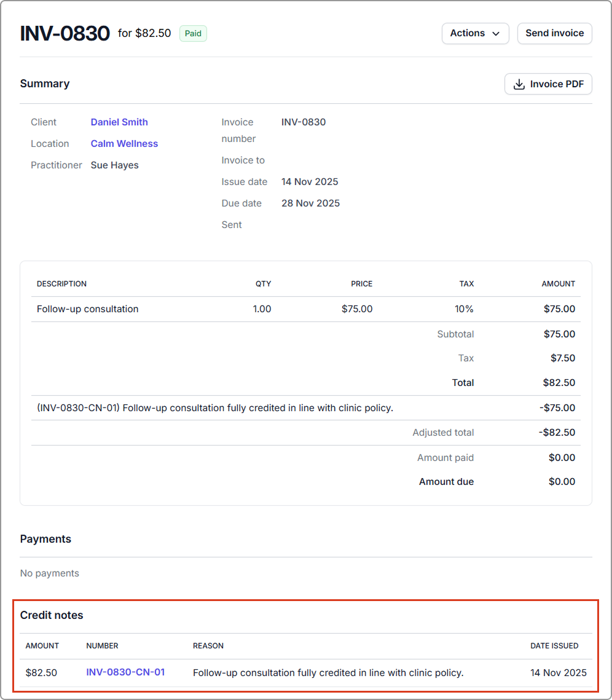Open client Daniel Smith's profile link
Screen dimensions: 612x700
click(x=119, y=122)
